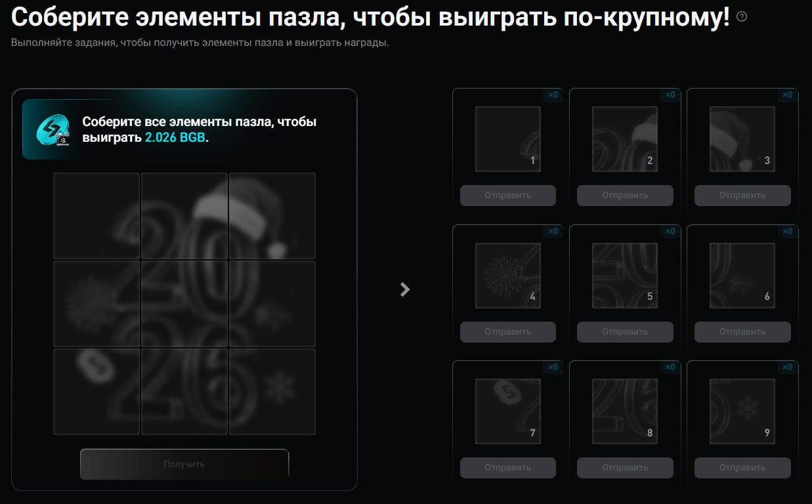Viewport: 812px width, 504px height.
Task: Select the Santa hat puzzle piece 3
Action: [742, 138]
